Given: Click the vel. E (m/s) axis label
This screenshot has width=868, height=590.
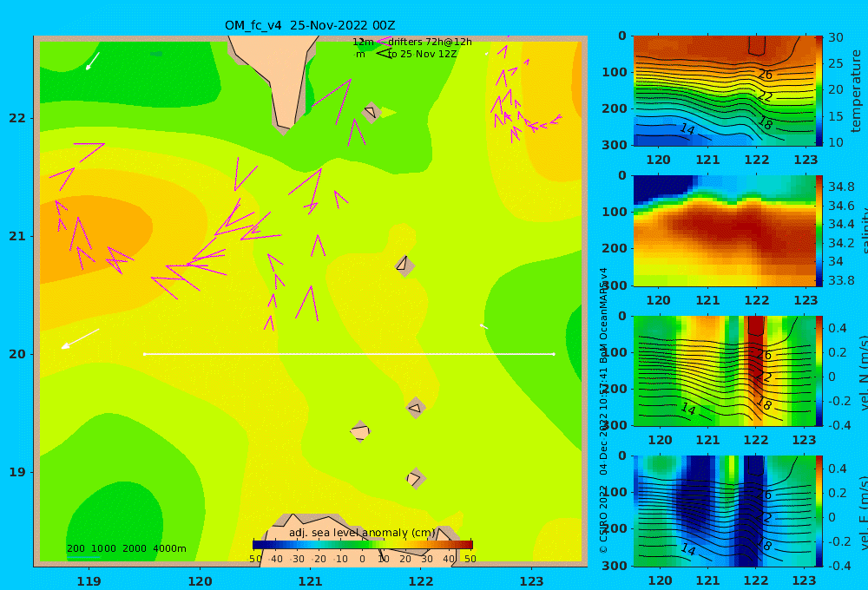Looking at the screenshot, I should point(863,513).
